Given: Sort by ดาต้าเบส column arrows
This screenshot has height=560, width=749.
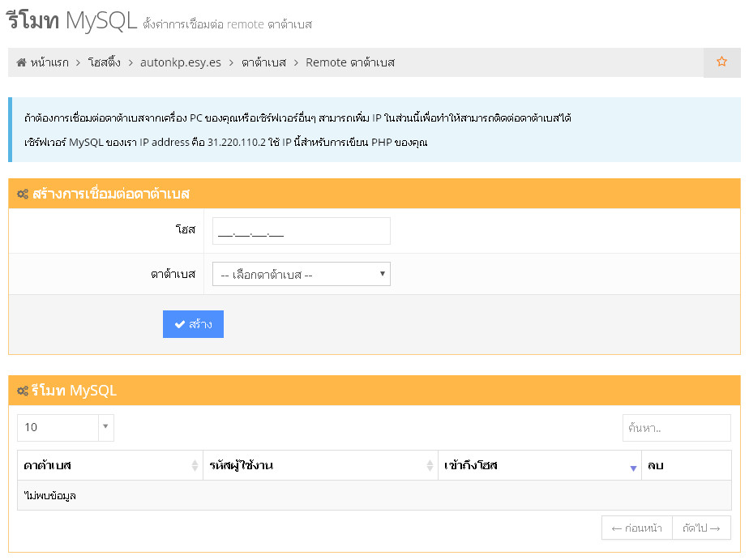Looking at the screenshot, I should point(195,466).
